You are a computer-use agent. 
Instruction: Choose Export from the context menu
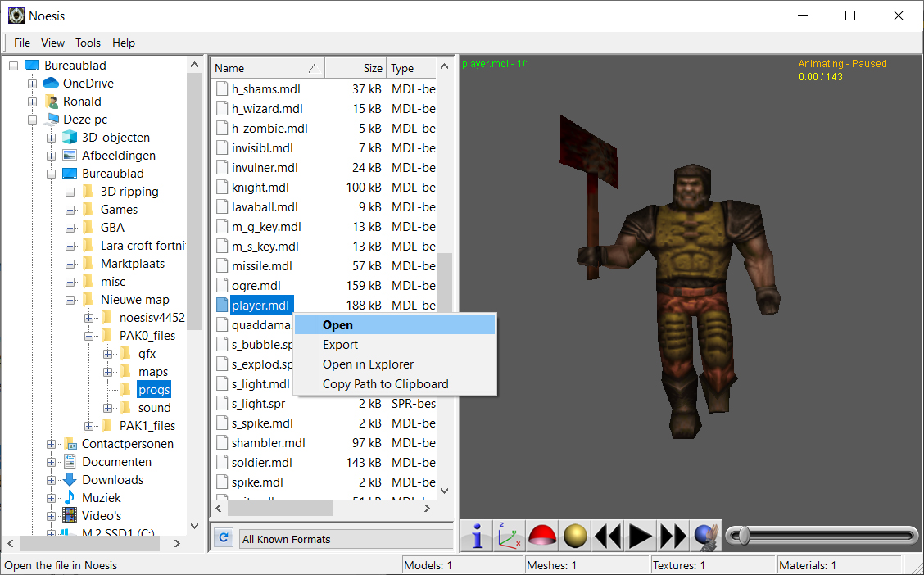pos(340,344)
